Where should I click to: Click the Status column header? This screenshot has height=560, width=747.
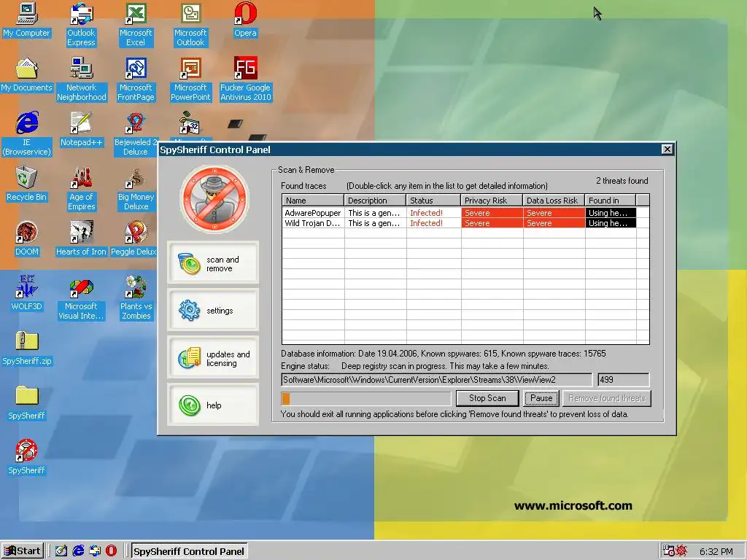tap(433, 200)
